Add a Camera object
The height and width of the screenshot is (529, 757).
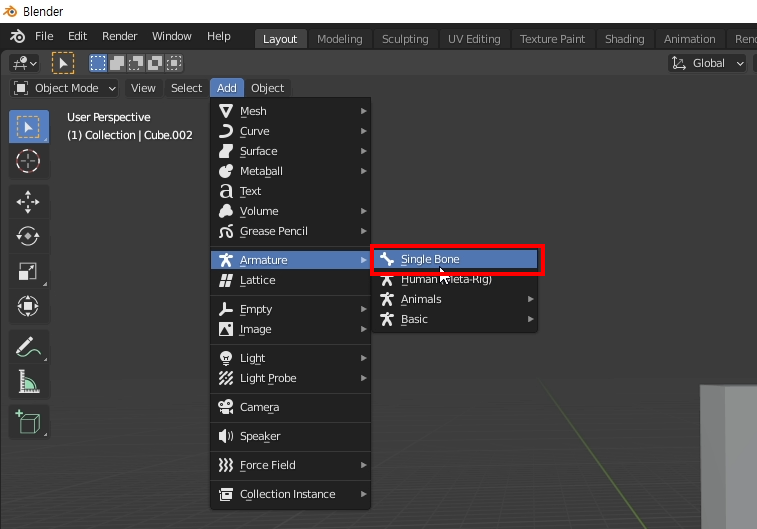[291, 407]
